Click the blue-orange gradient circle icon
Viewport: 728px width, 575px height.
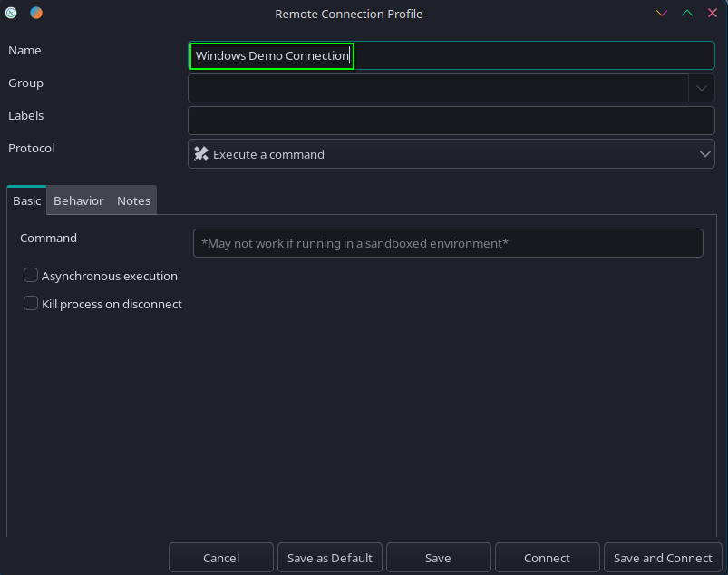(x=36, y=14)
